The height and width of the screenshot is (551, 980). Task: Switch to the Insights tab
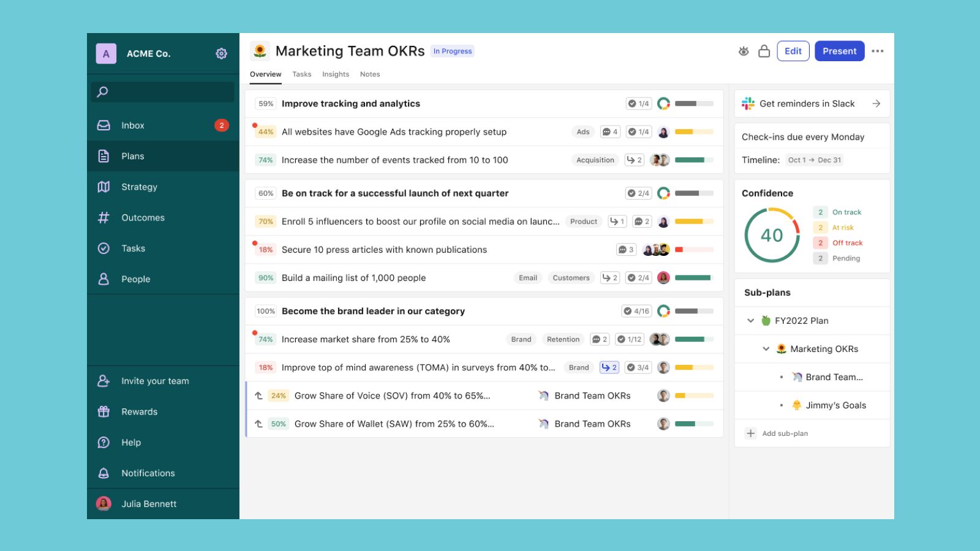(x=336, y=73)
